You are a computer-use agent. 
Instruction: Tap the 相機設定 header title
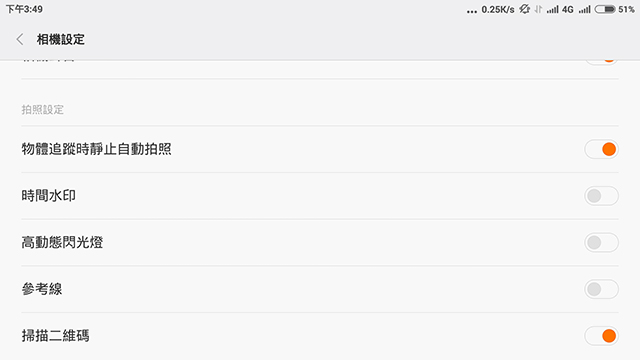[60, 40]
